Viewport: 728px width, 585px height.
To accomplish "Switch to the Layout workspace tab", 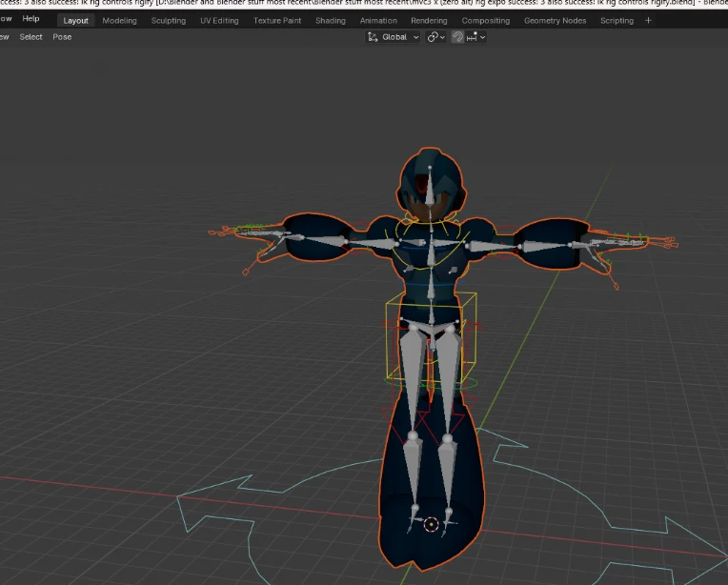I will [x=75, y=20].
